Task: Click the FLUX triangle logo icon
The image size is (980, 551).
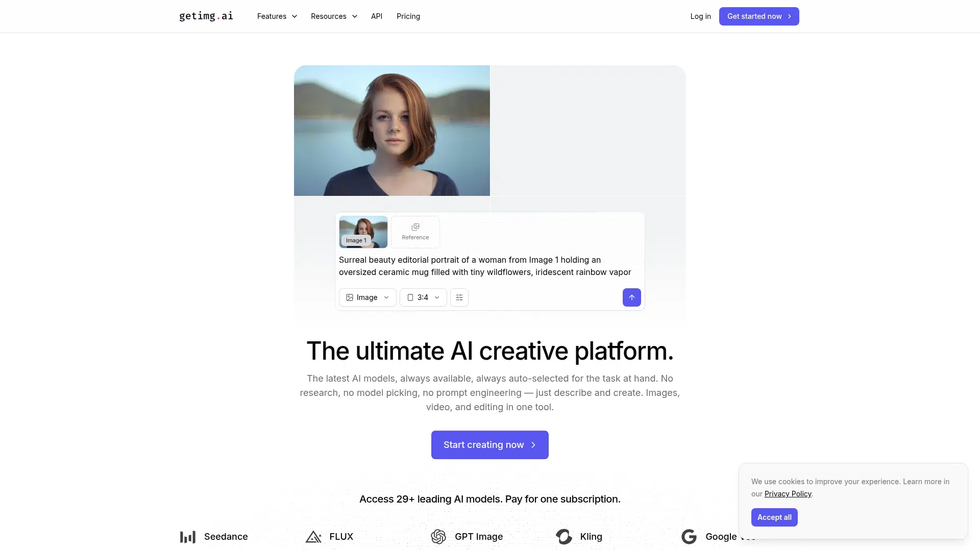Action: tap(313, 537)
